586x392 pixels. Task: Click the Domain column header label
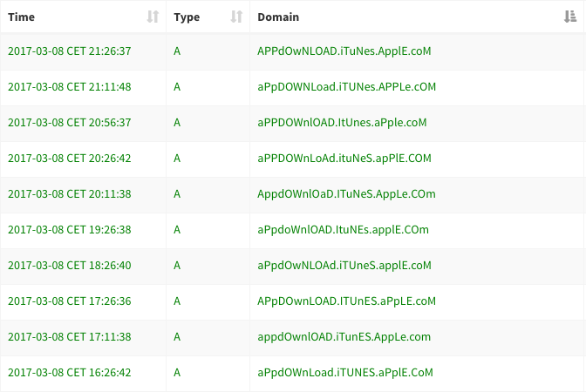coord(277,17)
